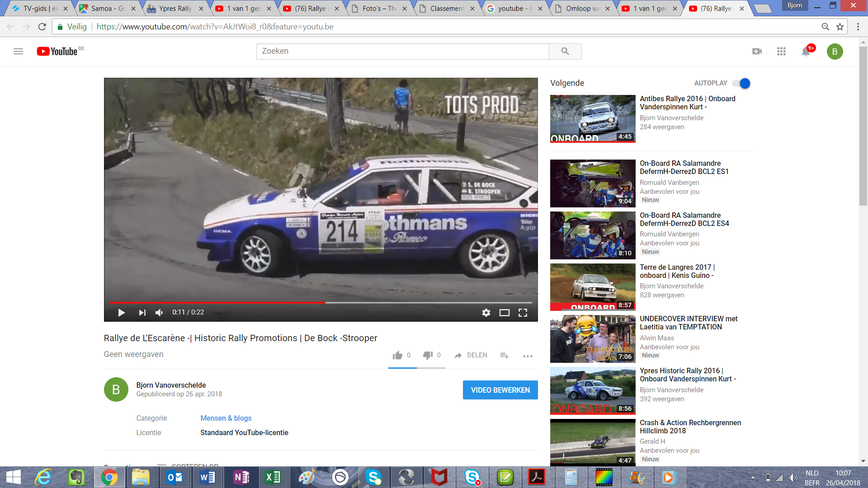The image size is (868, 488).
Task: Adjust the system volume tray icon
Action: click(793, 478)
